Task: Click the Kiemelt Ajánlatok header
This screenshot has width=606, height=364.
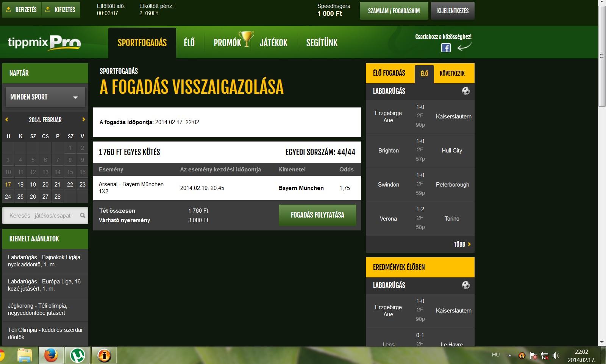Action: [x=45, y=239]
